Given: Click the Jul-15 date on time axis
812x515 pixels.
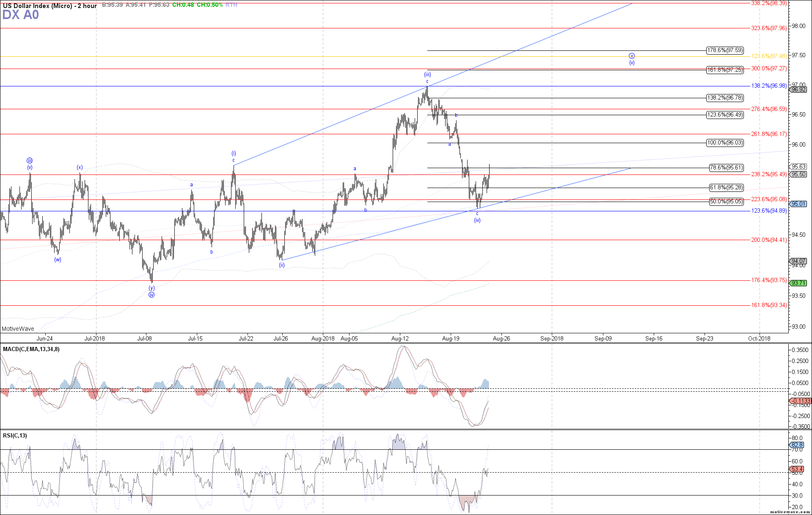Looking at the screenshot, I should coord(195,338).
